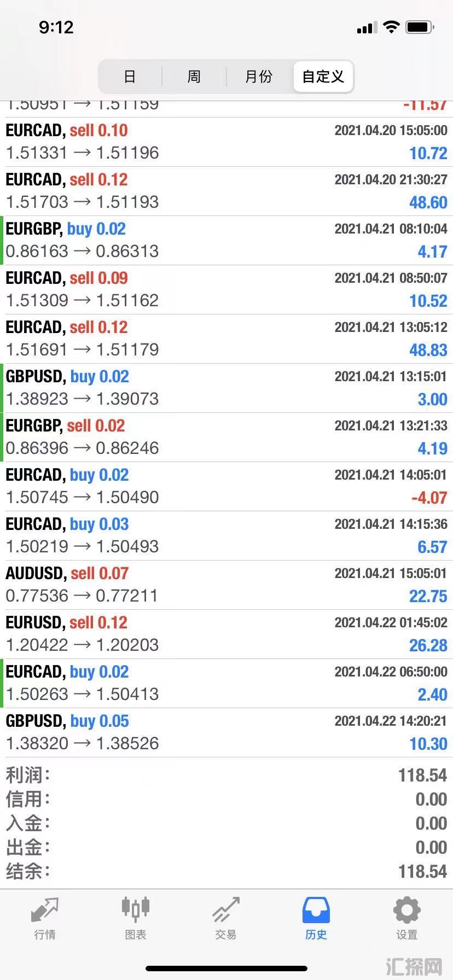Open the 图表 chart candlestick icon
Viewport: 453px width, 980px height.
(x=135, y=909)
